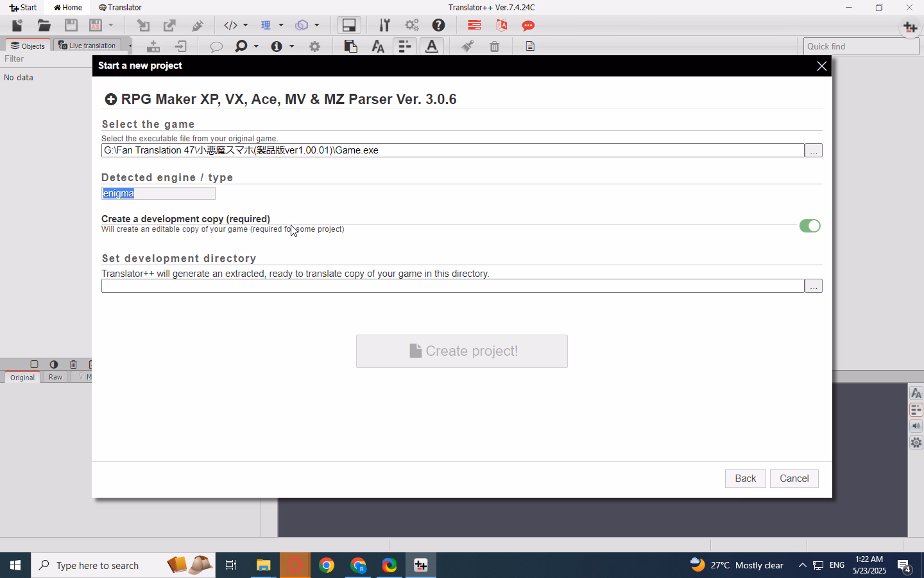This screenshot has width=924, height=578.
Task: Click the save floppy disk icon
Action: point(71,25)
